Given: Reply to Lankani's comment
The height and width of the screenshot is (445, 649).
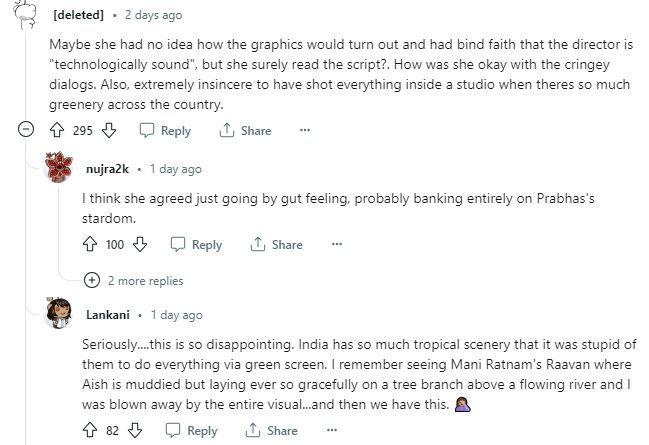Looking at the screenshot, I should [x=191, y=430].
